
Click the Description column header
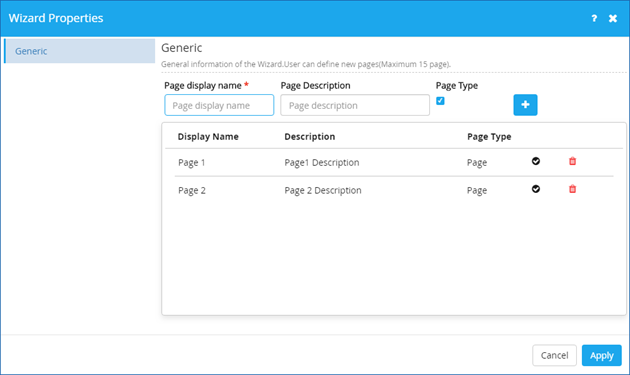tap(309, 137)
